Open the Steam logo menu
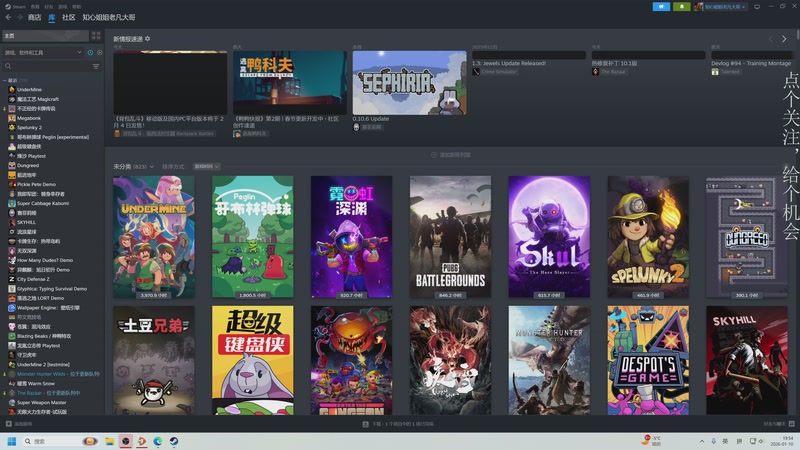The width and height of the screenshot is (800, 450). (15, 7)
